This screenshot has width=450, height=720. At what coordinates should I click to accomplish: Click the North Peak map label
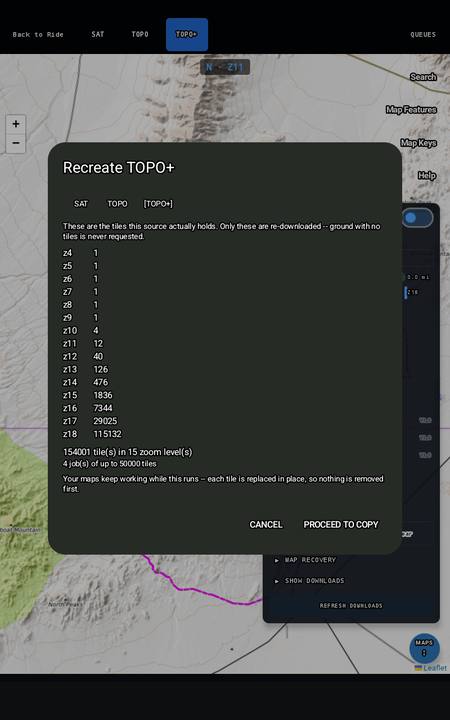[66, 604]
